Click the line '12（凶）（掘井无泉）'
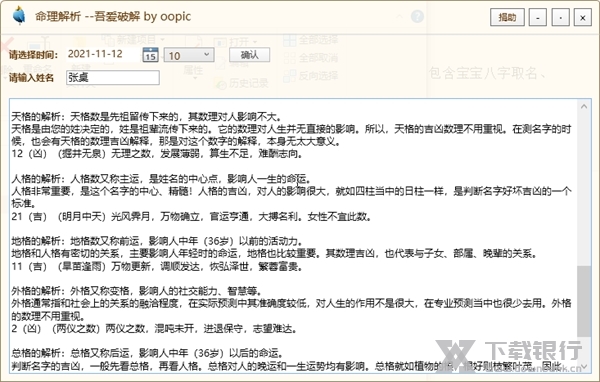This screenshot has width=600, height=382. 157,154
